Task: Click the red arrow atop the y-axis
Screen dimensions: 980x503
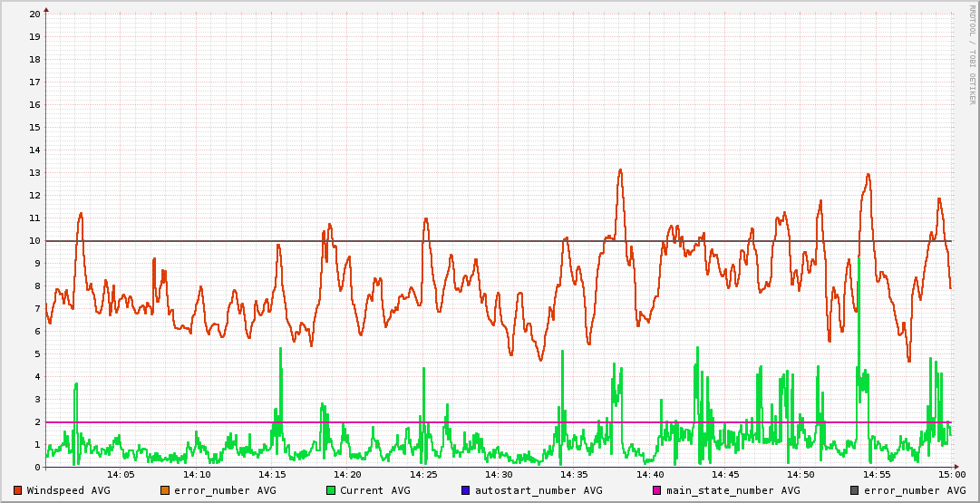Action: point(46,9)
